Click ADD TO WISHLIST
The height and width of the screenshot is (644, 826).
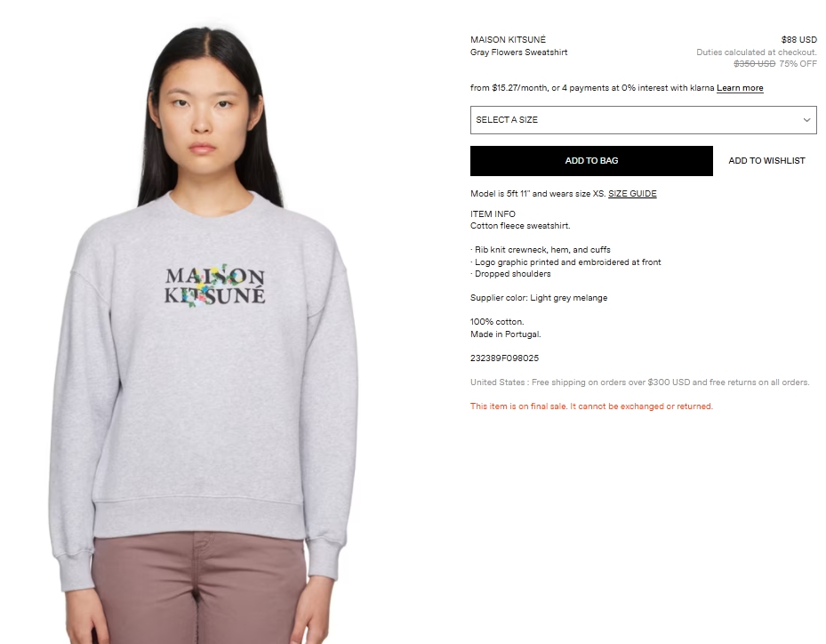pyautogui.click(x=766, y=161)
